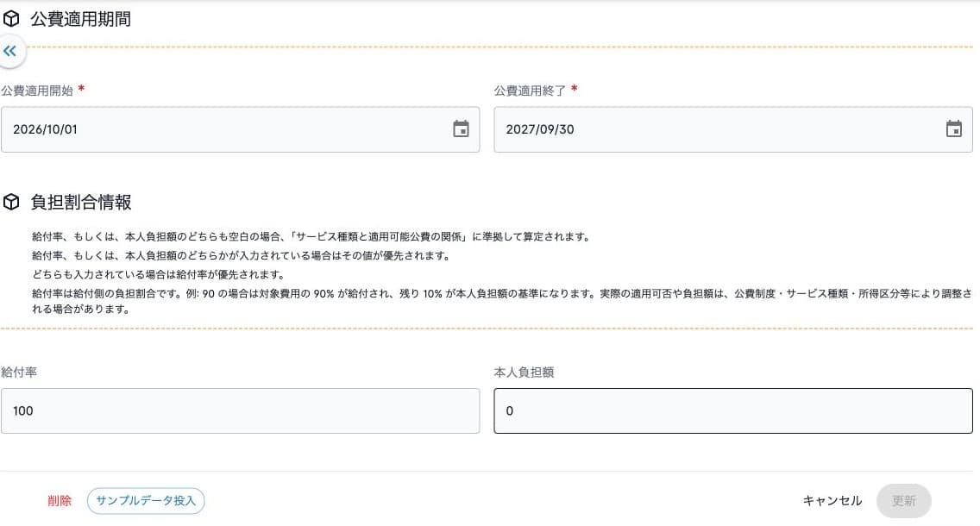This screenshot has height=526, width=980.
Task: Click the red 削除 button
Action: point(60,500)
